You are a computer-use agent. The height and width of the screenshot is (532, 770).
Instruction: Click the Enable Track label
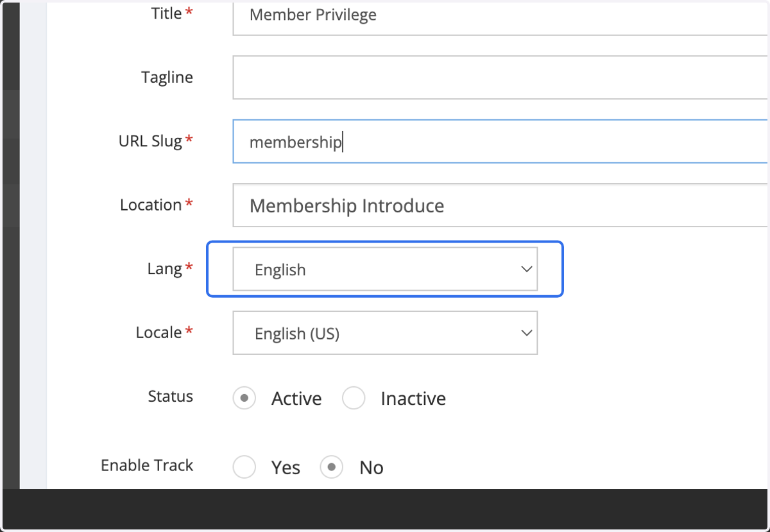pos(147,465)
